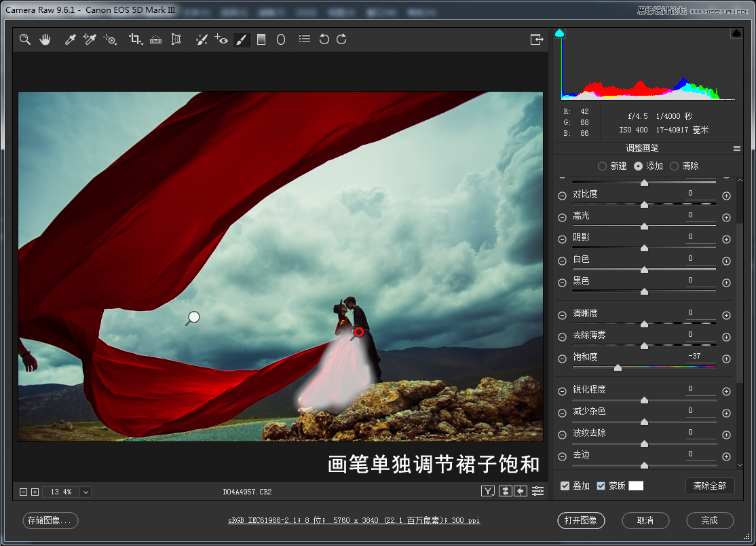Image resolution: width=756 pixels, height=546 pixels.
Task: Increase 对比度 with plus button
Action: 727,196
